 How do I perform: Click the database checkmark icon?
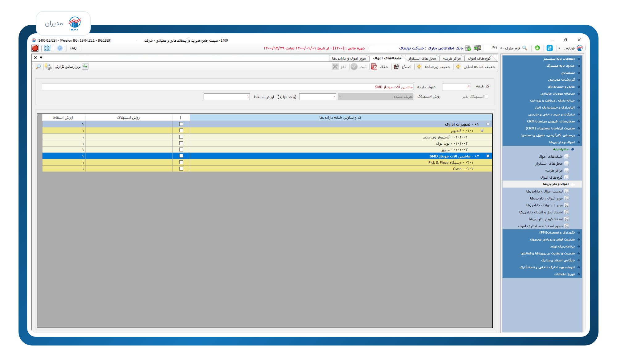[468, 48]
